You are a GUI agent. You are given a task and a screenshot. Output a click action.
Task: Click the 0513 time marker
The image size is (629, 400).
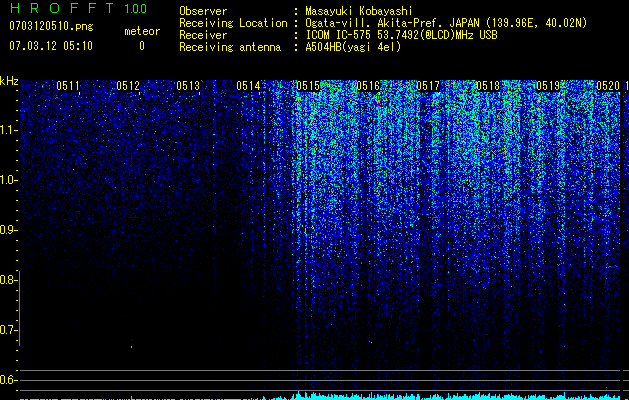188,86
